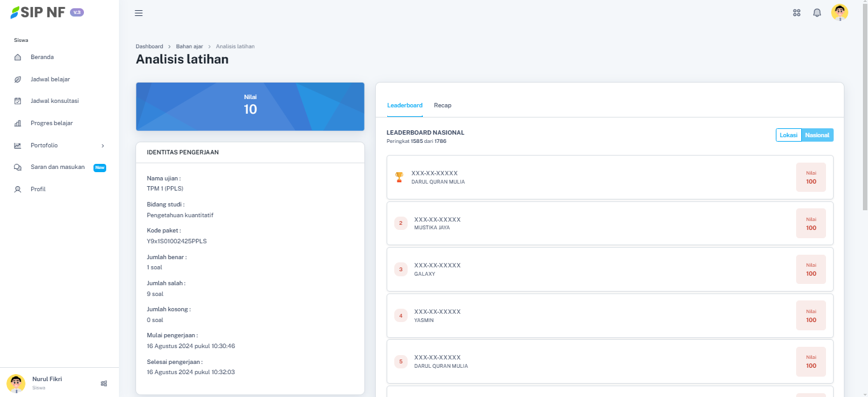Image resolution: width=868 pixels, height=397 pixels.
Task: Open Jadwal belajar menu item
Action: tap(50, 79)
